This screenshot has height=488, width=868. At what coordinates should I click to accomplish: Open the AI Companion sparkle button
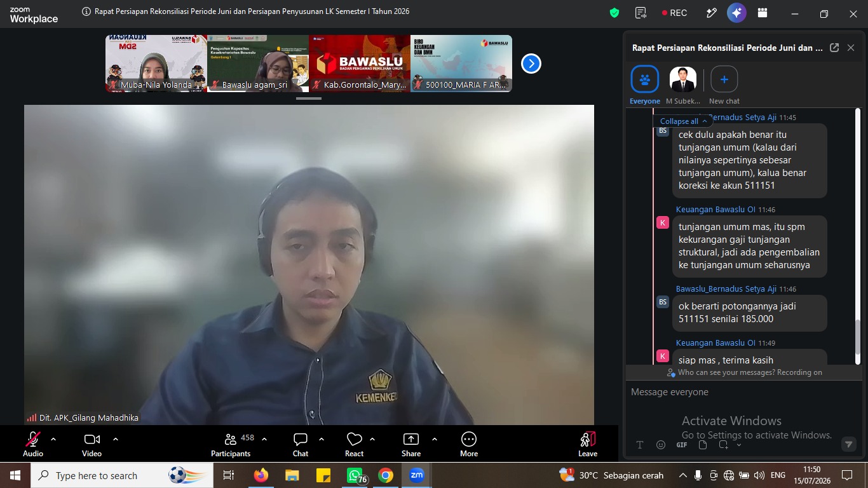pyautogui.click(x=736, y=13)
